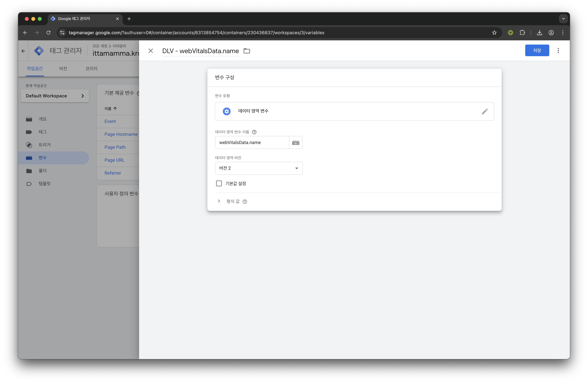Switch to the 버전 tab
Viewport: 588px width, 383px height.
coord(63,68)
